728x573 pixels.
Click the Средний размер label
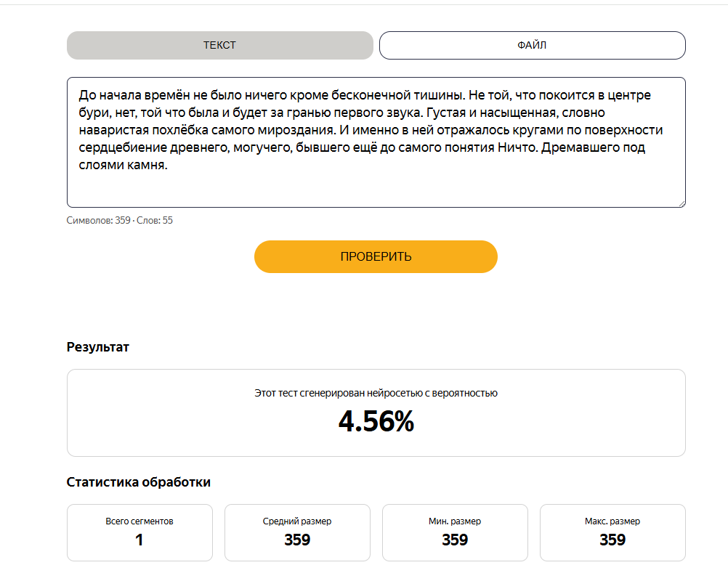click(x=297, y=521)
